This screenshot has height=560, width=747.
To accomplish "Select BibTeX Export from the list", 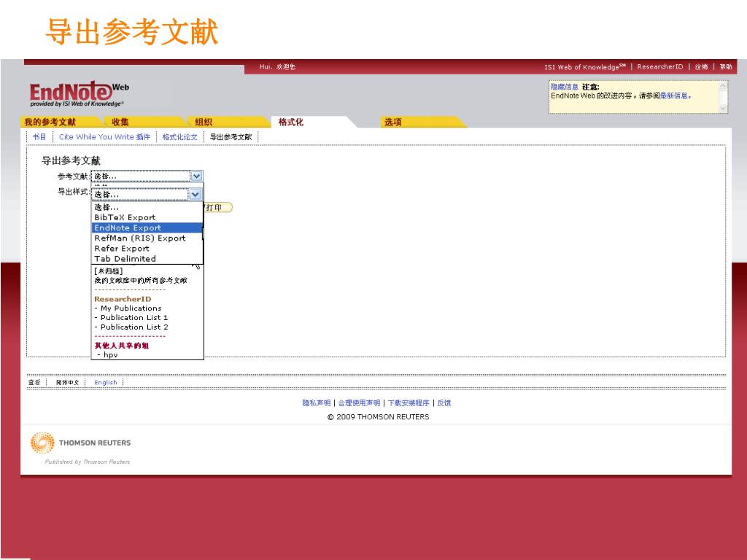I will point(125,217).
